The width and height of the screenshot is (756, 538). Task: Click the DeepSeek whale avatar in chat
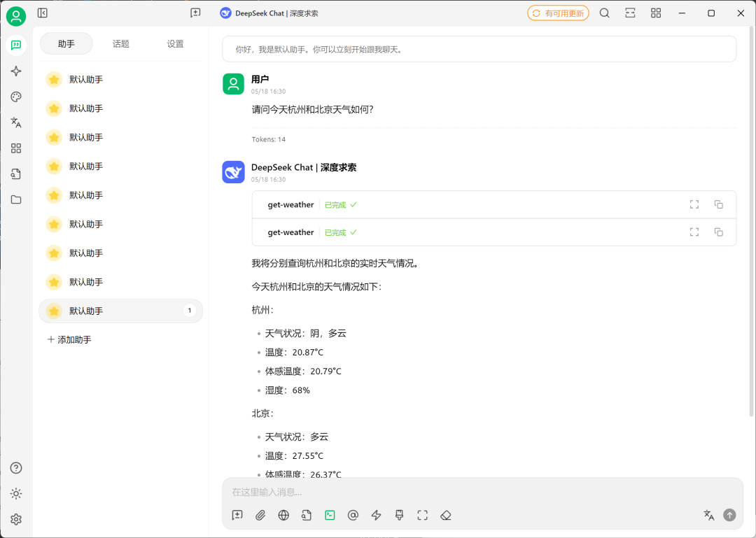233,172
